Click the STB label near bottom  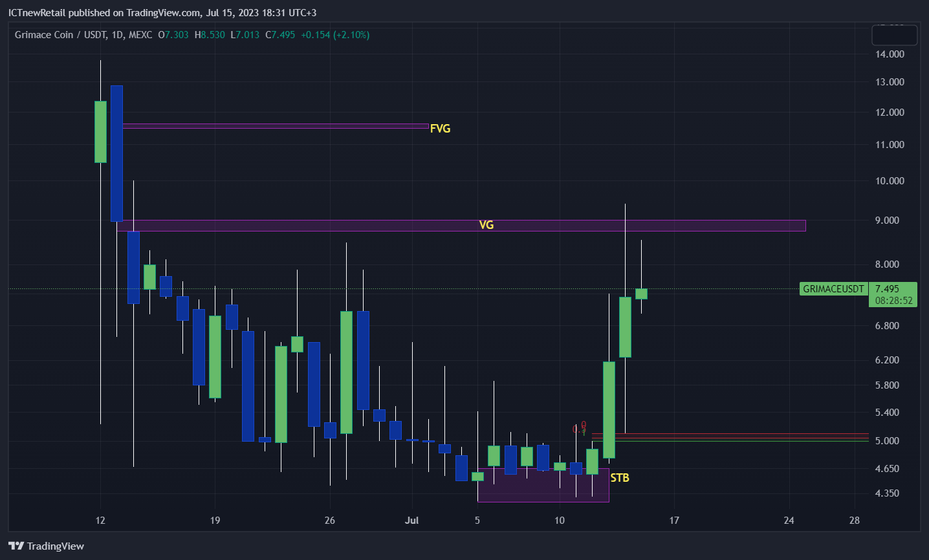pos(620,478)
